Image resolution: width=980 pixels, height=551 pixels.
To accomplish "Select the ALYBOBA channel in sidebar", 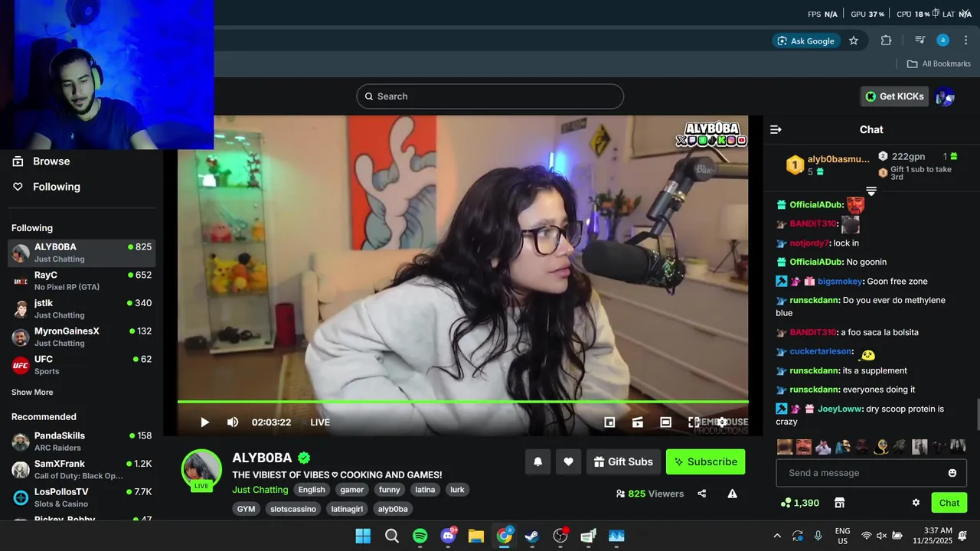I will point(82,253).
